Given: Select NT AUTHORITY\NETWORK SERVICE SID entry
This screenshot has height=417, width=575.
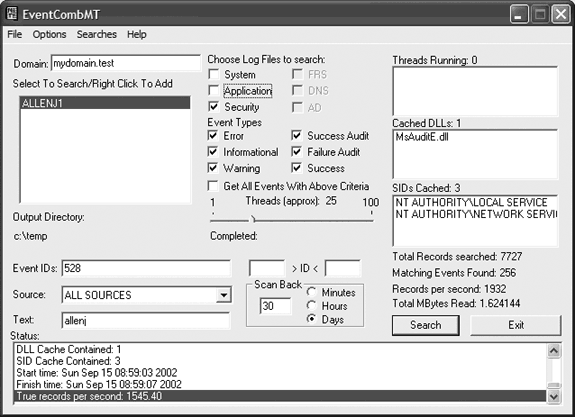Looking at the screenshot, I should pyautogui.click(x=476, y=214).
